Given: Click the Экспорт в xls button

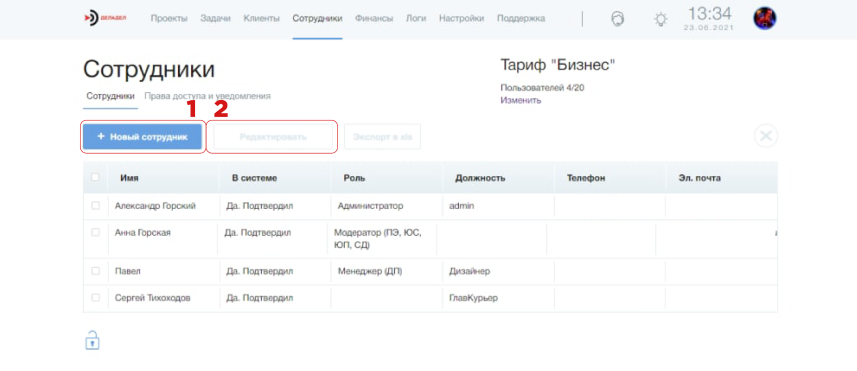Looking at the screenshot, I should [382, 137].
